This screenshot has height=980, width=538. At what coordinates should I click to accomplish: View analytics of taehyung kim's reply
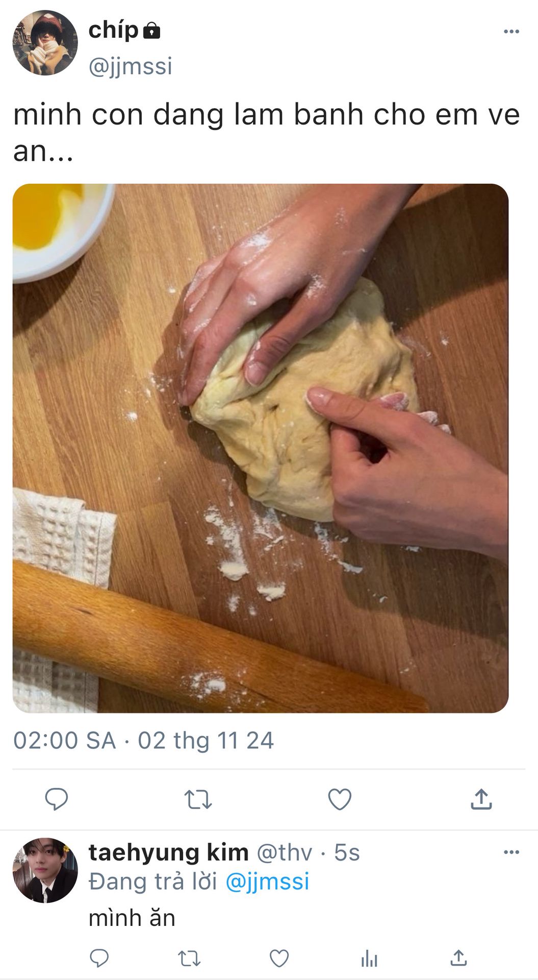369,959
